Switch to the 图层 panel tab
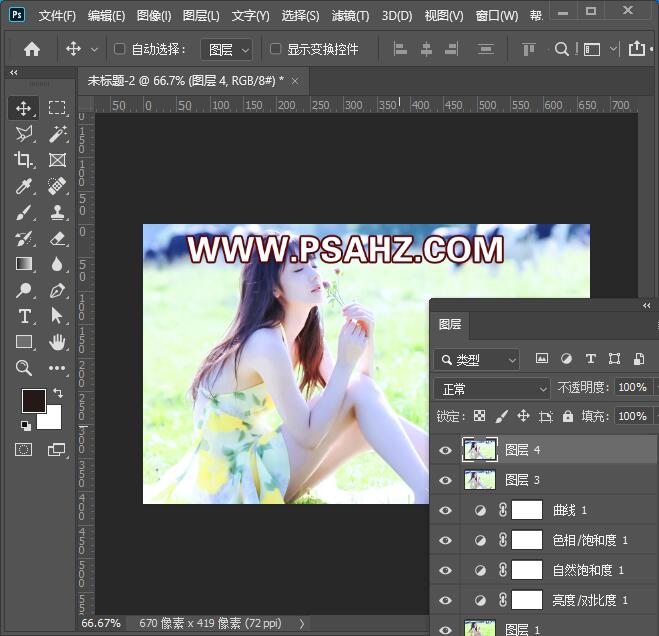This screenshot has width=659, height=636. click(x=450, y=325)
